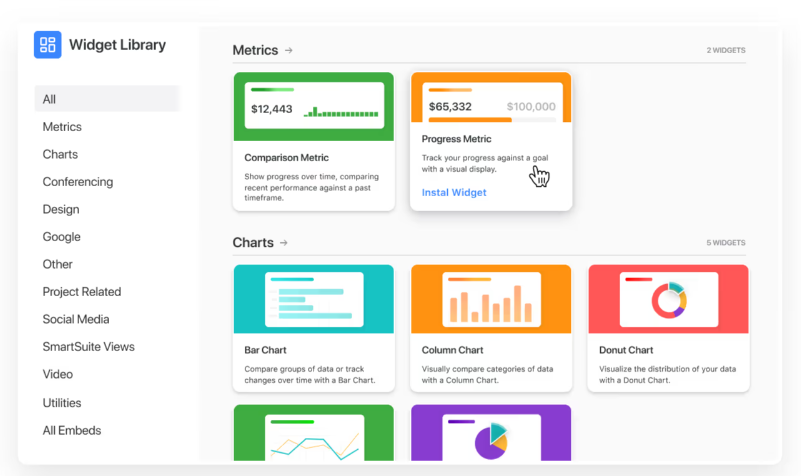Click the Widget Library grid logo icon
Viewport: 801px width, 476px height.
48,45
